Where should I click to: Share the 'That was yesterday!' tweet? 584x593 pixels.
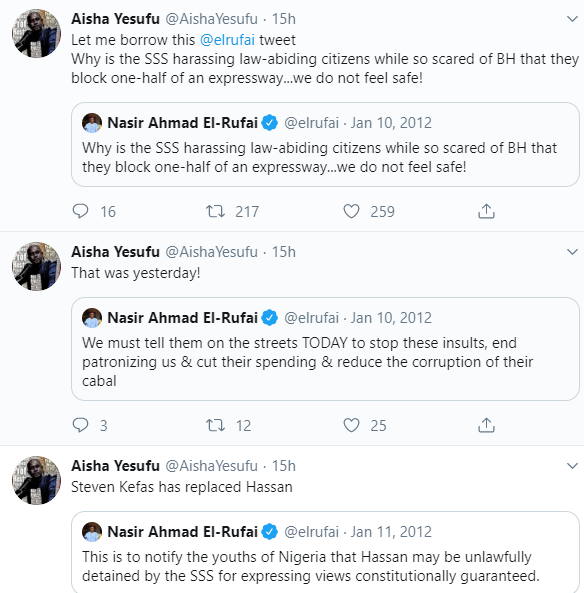coord(486,425)
